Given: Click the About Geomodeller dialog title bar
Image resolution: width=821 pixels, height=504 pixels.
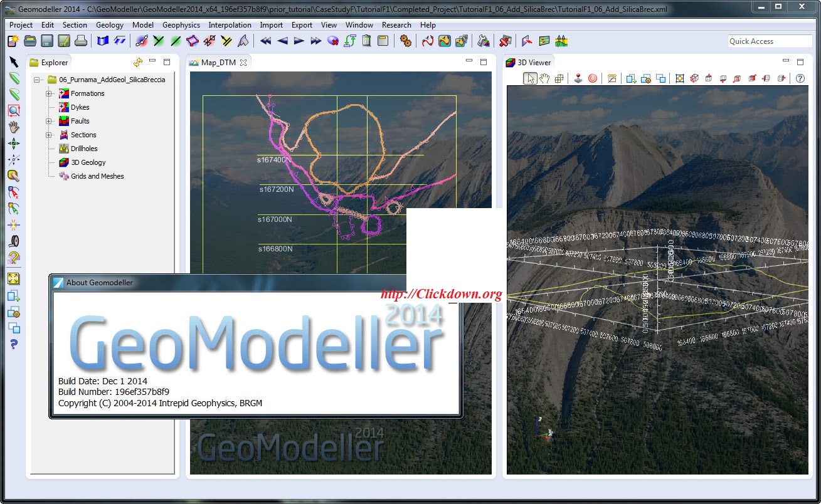Looking at the screenshot, I should [229, 283].
